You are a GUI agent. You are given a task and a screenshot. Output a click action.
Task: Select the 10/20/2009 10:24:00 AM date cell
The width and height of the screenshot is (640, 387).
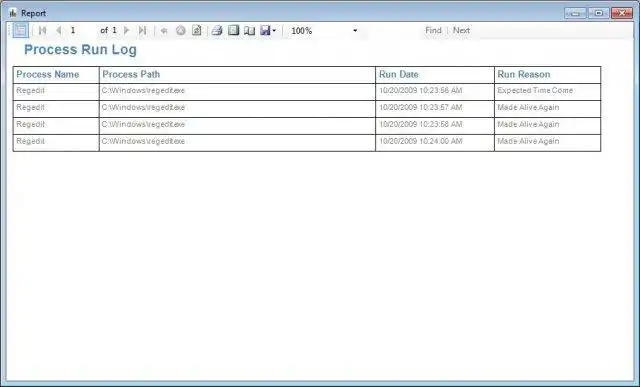[435, 143]
